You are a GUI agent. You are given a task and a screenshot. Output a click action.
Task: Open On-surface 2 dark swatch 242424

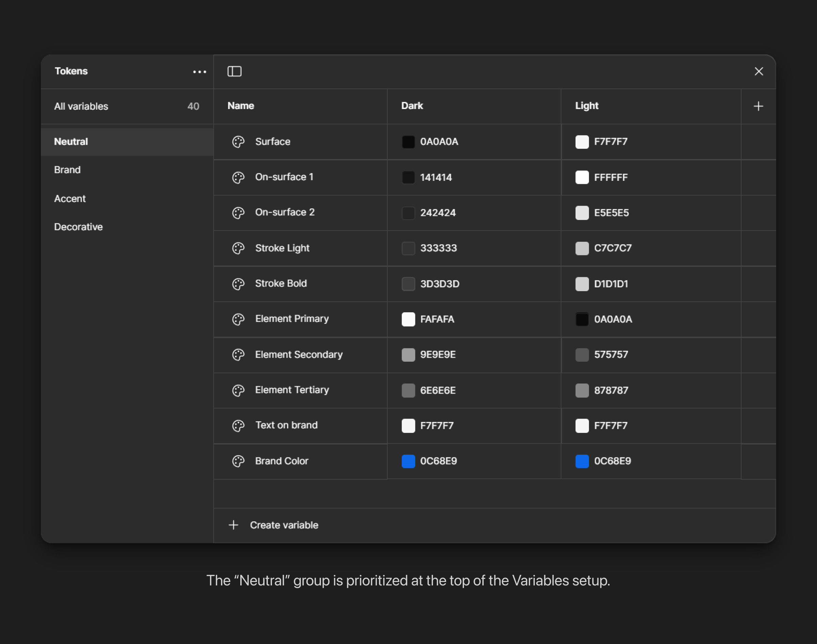pyautogui.click(x=408, y=213)
